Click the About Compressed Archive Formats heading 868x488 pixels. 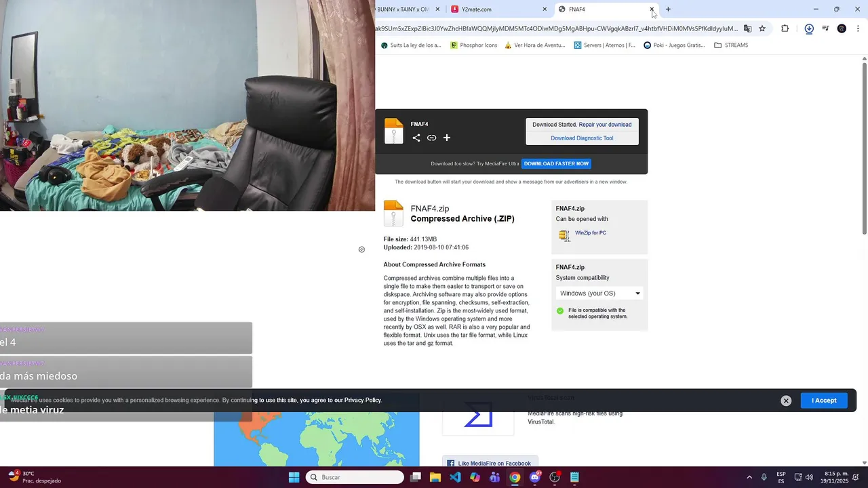435,264
